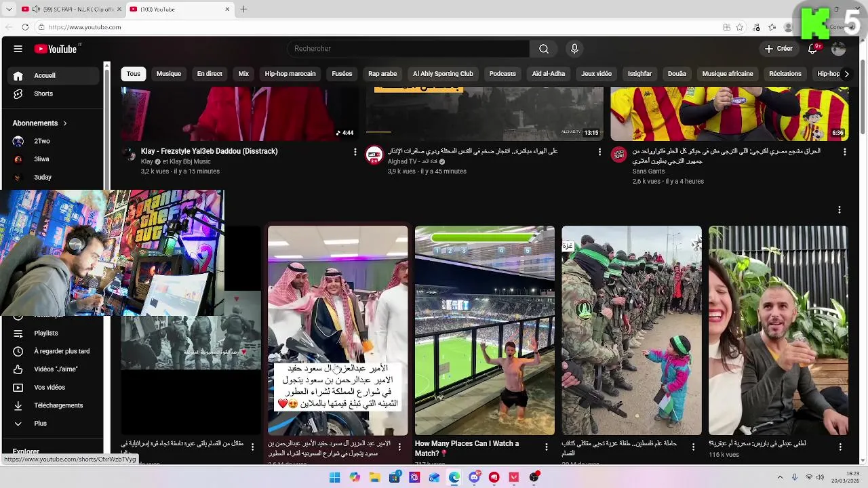The image size is (868, 488).
Task: Open the account avatar menu
Action: (839, 49)
